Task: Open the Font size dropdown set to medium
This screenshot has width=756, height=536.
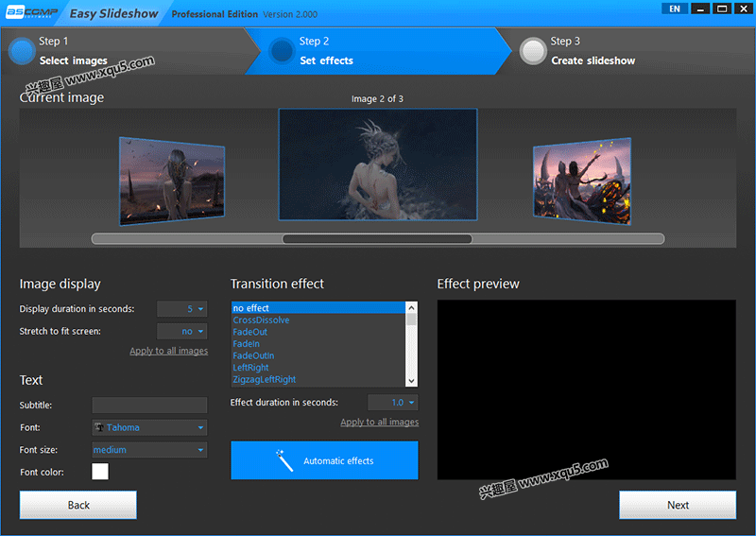Action: click(149, 450)
